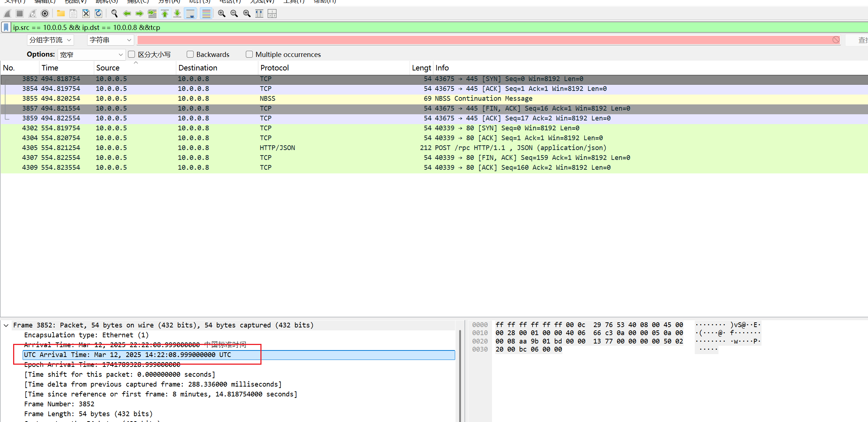The height and width of the screenshot is (422, 868).
Task: Click the resize columns icon
Action: point(259,14)
